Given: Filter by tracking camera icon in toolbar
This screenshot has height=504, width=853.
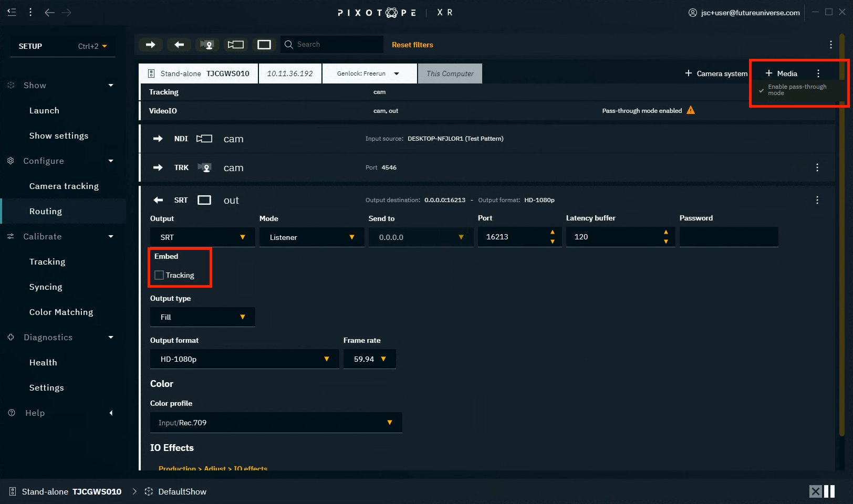Looking at the screenshot, I should pos(207,45).
